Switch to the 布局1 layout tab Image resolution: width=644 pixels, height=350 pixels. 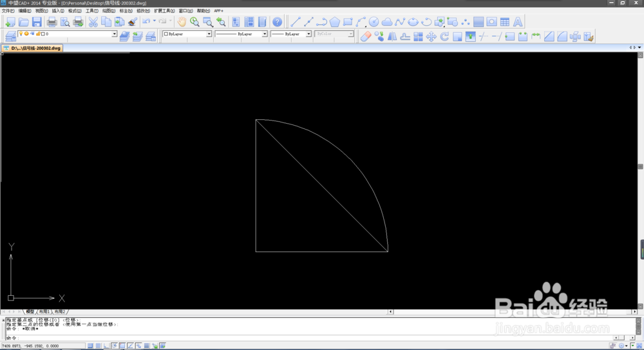tap(44, 312)
